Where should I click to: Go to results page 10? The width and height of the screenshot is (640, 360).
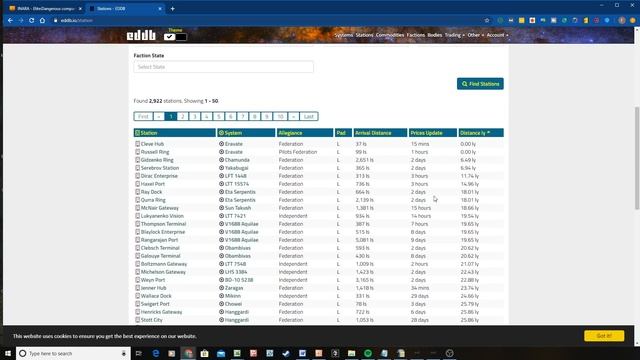click(280, 116)
